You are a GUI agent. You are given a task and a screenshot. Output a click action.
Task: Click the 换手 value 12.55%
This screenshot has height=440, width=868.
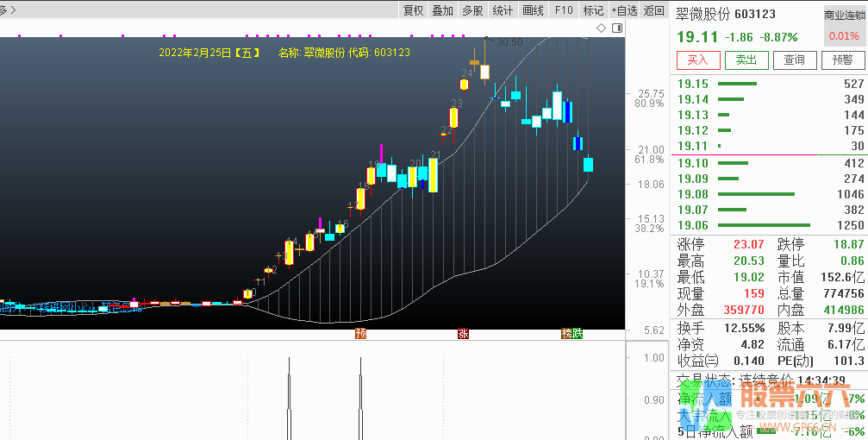click(745, 328)
